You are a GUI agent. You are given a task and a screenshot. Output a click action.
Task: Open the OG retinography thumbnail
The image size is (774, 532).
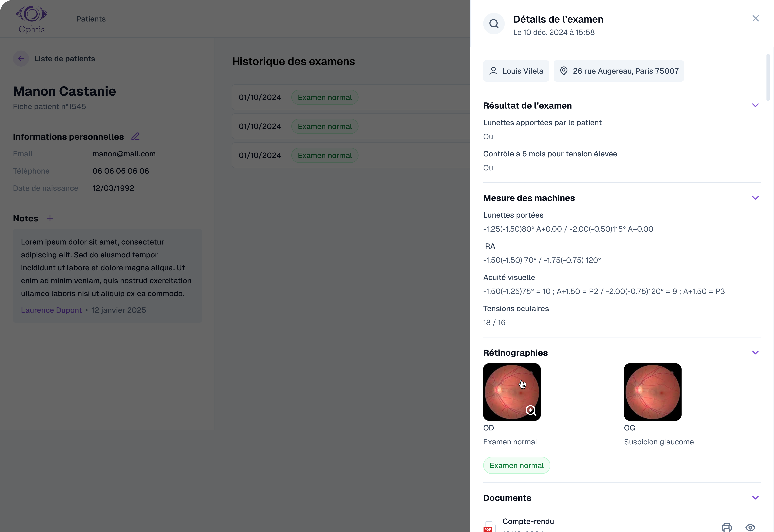653,392
